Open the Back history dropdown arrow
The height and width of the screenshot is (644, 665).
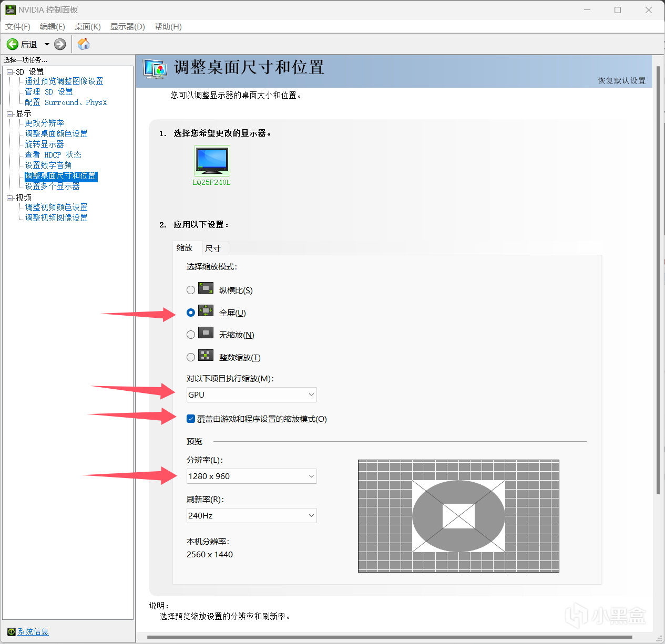pos(47,45)
